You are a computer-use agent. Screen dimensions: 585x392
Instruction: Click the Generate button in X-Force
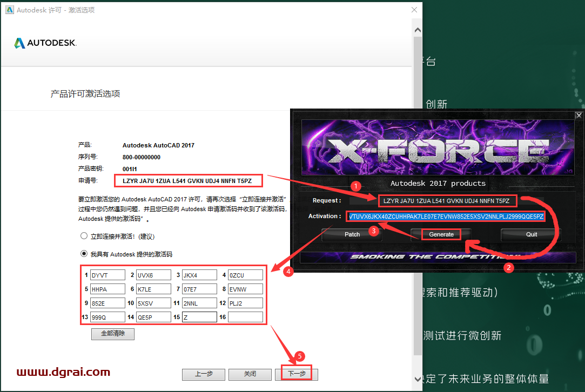(x=441, y=234)
